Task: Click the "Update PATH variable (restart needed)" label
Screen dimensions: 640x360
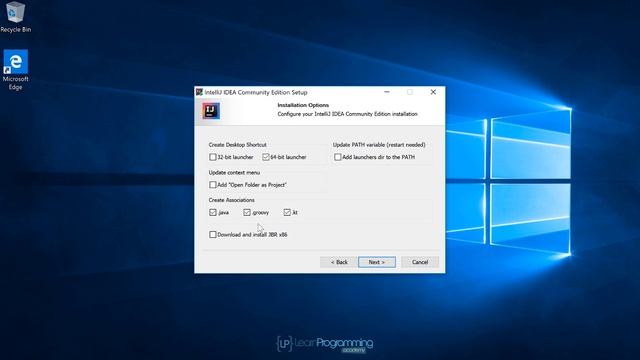Action: tap(379, 145)
